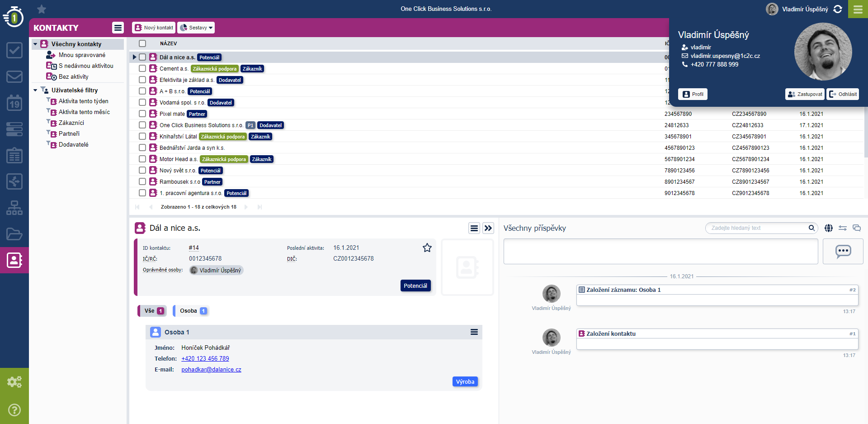Open the Profil button

(x=693, y=94)
